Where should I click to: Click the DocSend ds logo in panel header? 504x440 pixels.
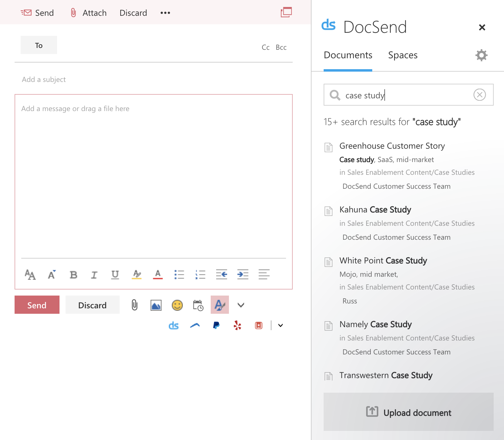click(329, 25)
